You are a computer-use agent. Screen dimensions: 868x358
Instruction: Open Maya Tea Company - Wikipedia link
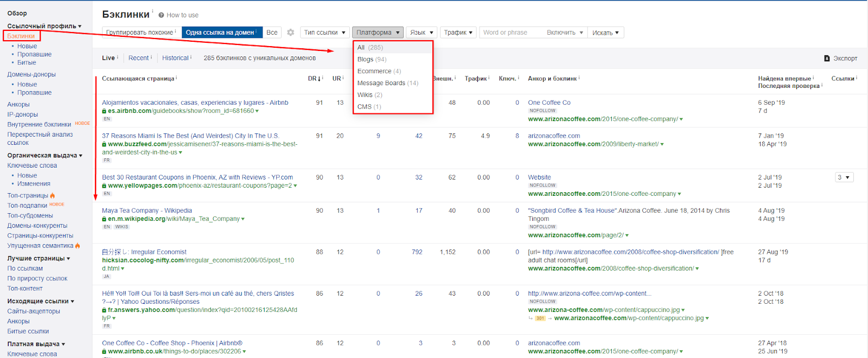tap(147, 211)
